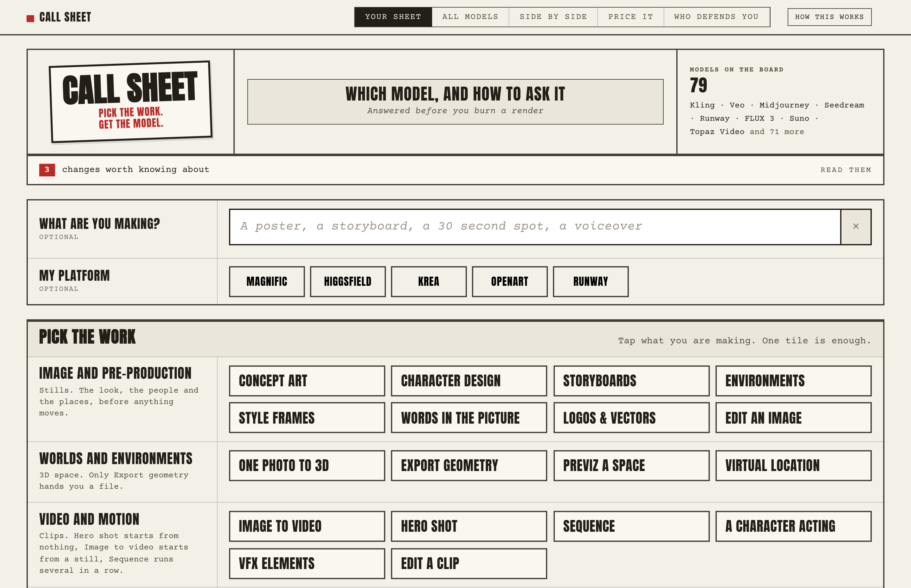Viewport: 911px width, 588px height.
Task: Choose the Environments tile
Action: (x=793, y=381)
